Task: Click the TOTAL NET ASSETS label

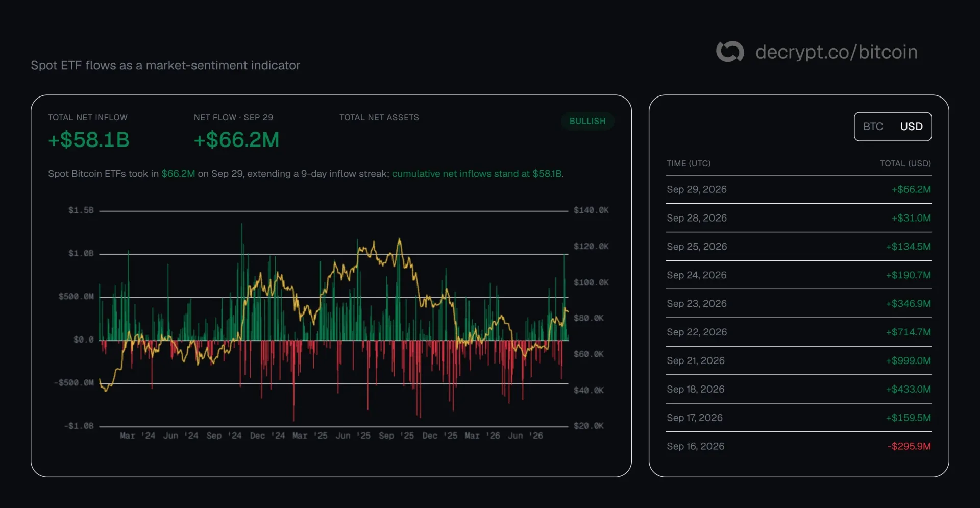Action: [379, 118]
